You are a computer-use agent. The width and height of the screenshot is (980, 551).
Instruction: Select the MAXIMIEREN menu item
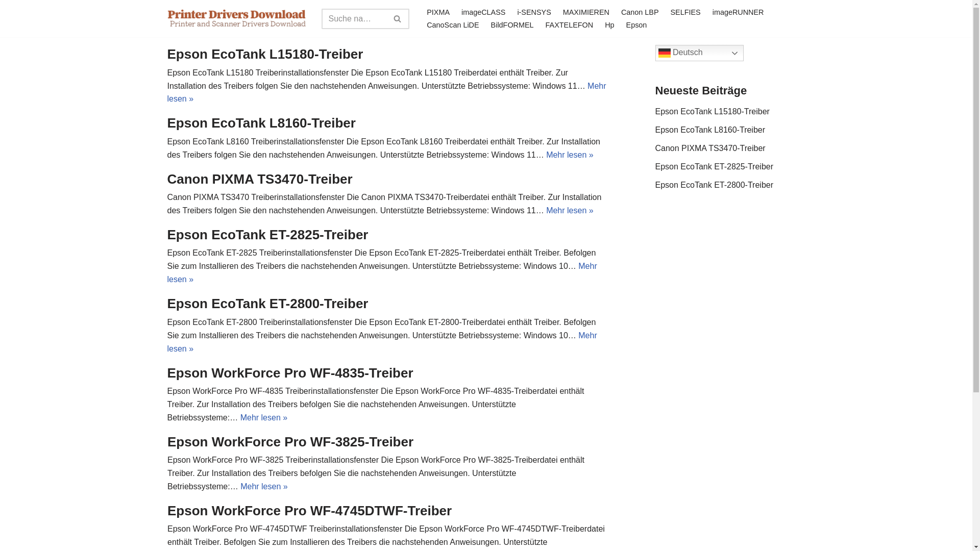point(586,12)
